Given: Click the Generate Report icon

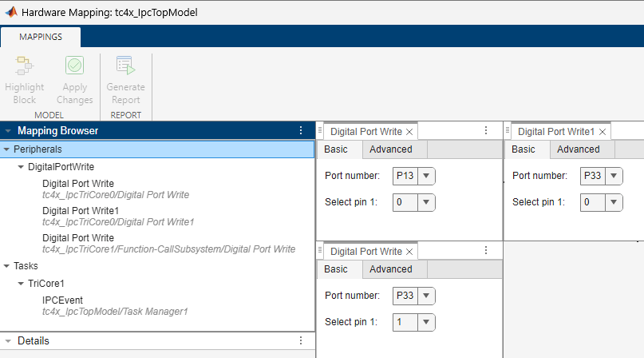Looking at the screenshot, I should 125,67.
